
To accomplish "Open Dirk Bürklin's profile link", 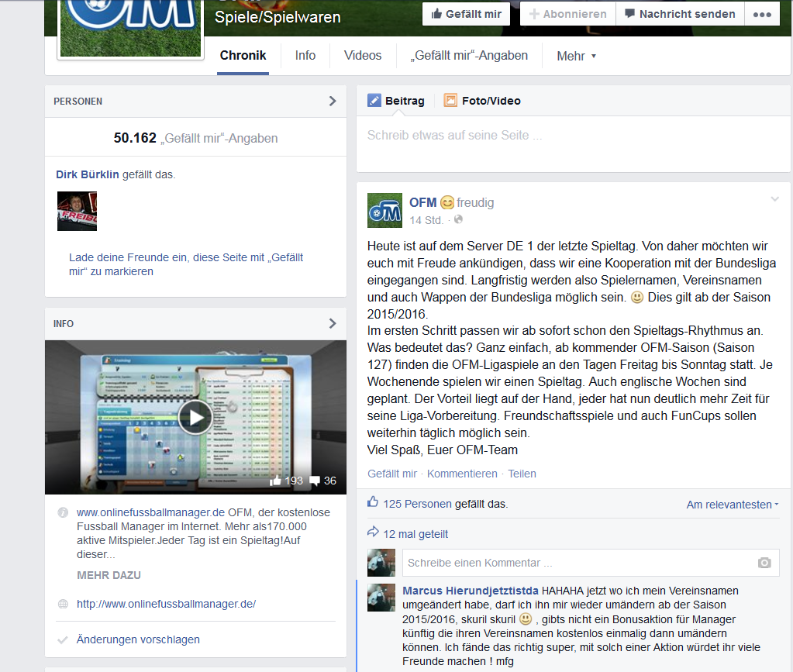I will [88, 174].
